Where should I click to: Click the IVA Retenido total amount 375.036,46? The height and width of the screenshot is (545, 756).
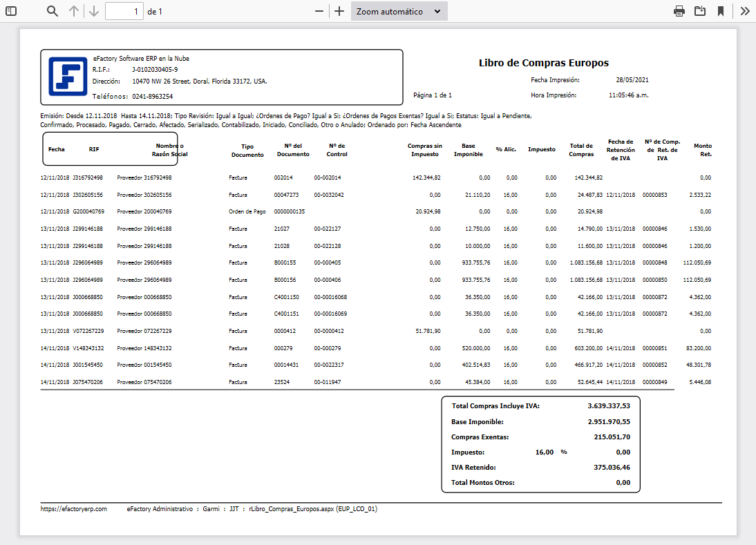[x=614, y=468]
